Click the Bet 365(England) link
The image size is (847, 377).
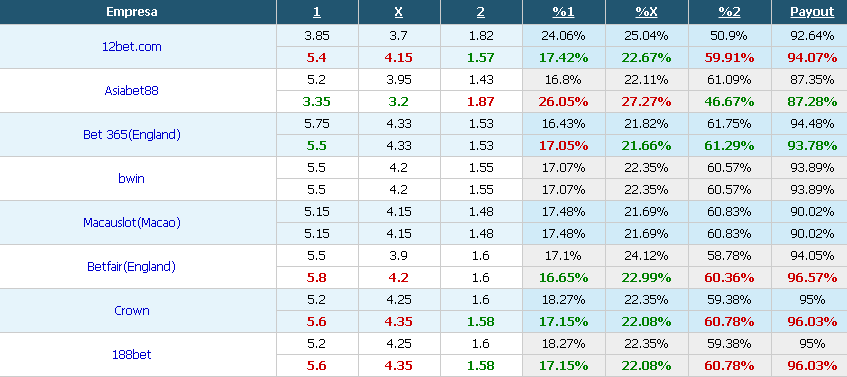click(132, 134)
